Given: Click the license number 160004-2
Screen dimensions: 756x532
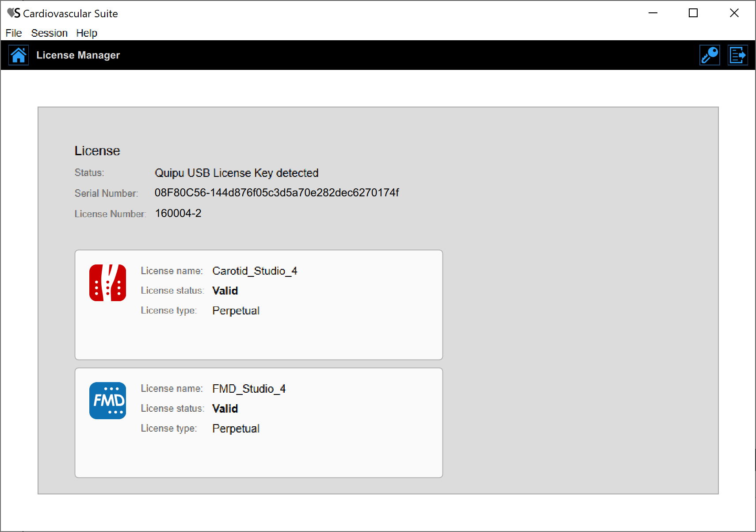Looking at the screenshot, I should [178, 214].
